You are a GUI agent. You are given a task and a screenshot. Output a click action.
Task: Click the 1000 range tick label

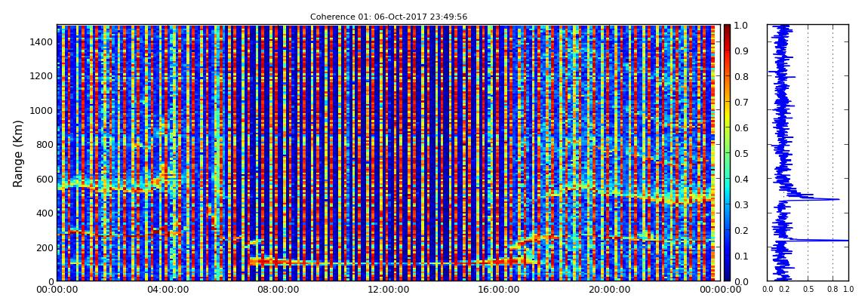pyautogui.click(x=42, y=111)
